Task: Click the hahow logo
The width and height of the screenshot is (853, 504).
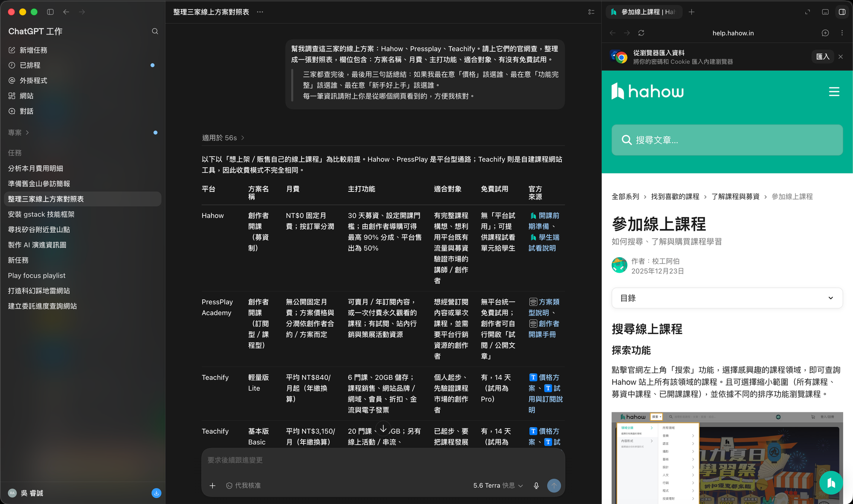Action: (x=647, y=91)
